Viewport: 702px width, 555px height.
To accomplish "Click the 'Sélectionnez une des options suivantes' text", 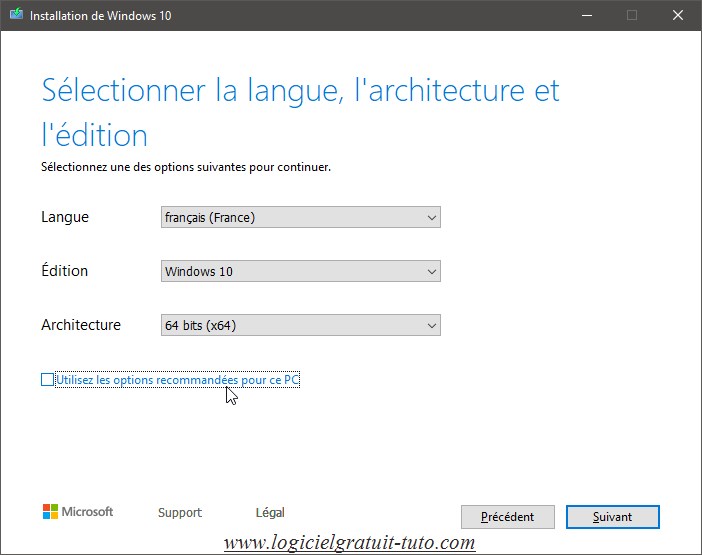I will [186, 167].
